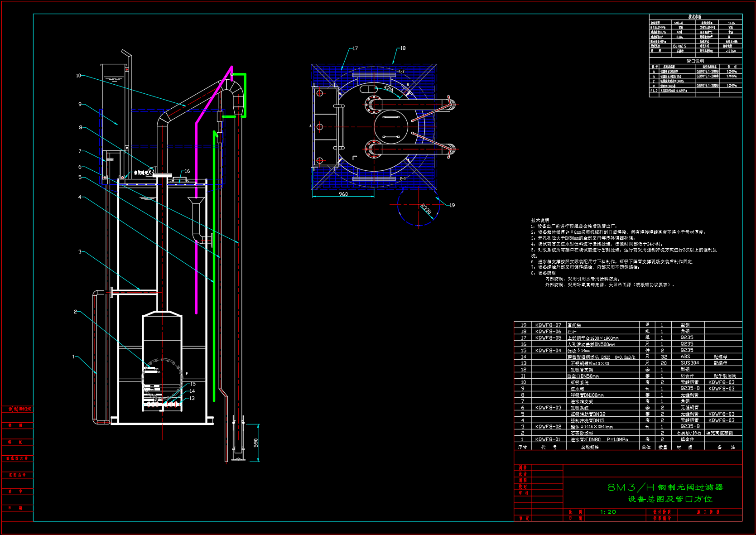Click the R330 radius annotation
Viewport: 756px width, 535px height.
pos(426,209)
